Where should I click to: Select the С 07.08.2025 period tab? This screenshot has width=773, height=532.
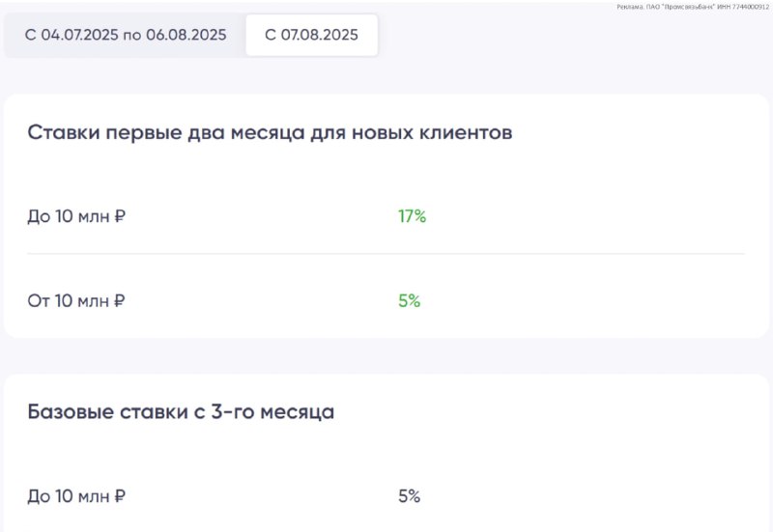click(x=311, y=35)
